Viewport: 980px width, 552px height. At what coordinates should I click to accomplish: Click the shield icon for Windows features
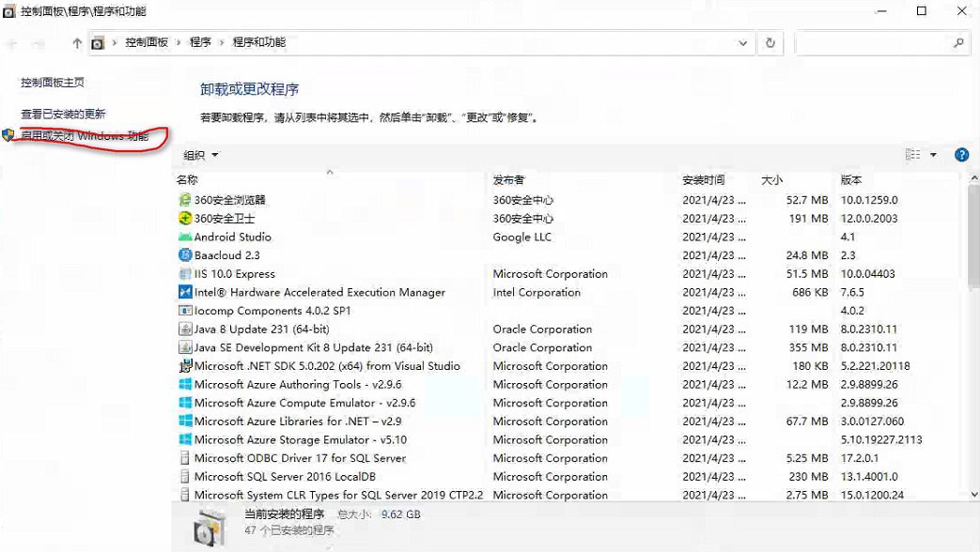(x=8, y=135)
